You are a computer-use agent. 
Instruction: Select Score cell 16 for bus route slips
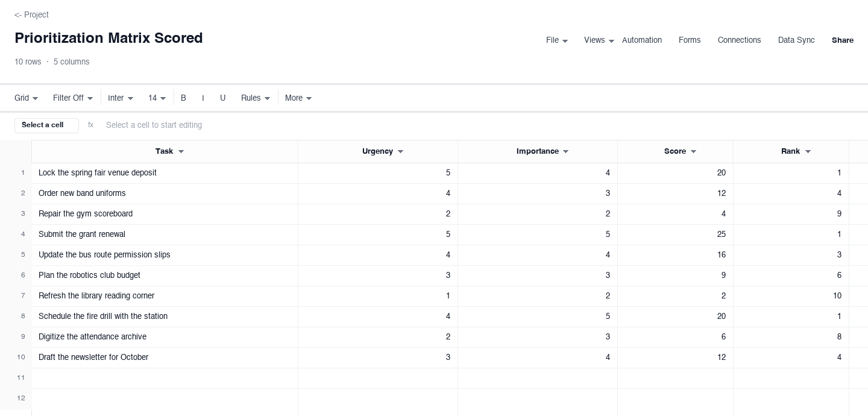coord(675,255)
